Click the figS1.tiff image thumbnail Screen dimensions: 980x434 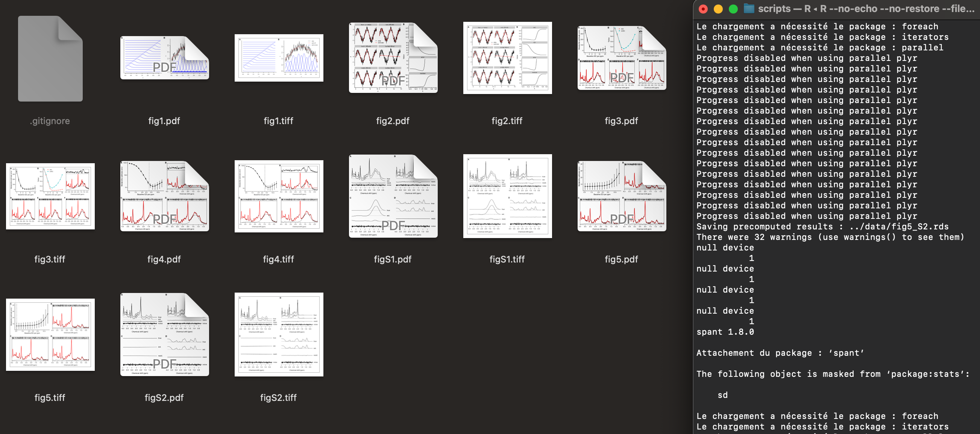[x=507, y=196]
